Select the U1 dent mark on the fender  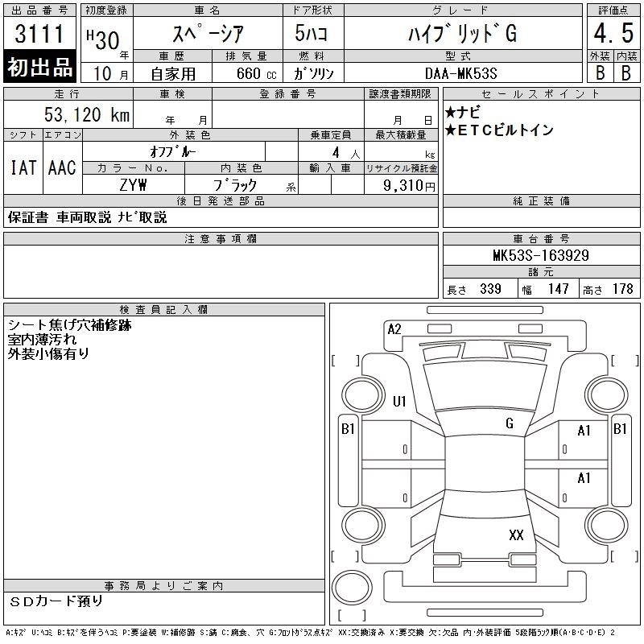point(399,401)
